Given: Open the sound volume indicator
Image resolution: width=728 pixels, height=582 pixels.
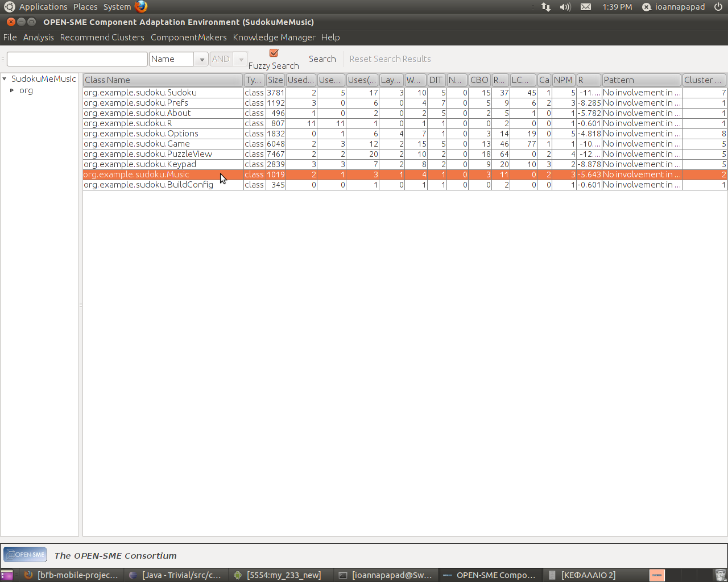Looking at the screenshot, I should pyautogui.click(x=565, y=7).
